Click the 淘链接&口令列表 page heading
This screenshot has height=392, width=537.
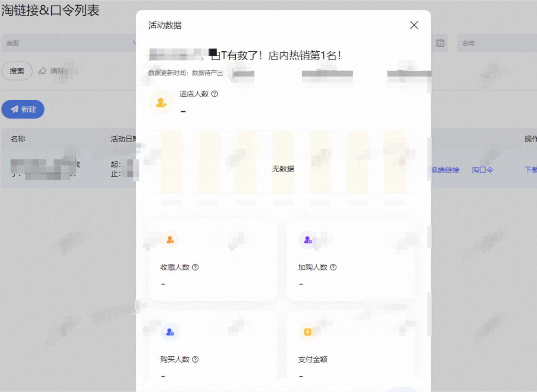point(50,10)
